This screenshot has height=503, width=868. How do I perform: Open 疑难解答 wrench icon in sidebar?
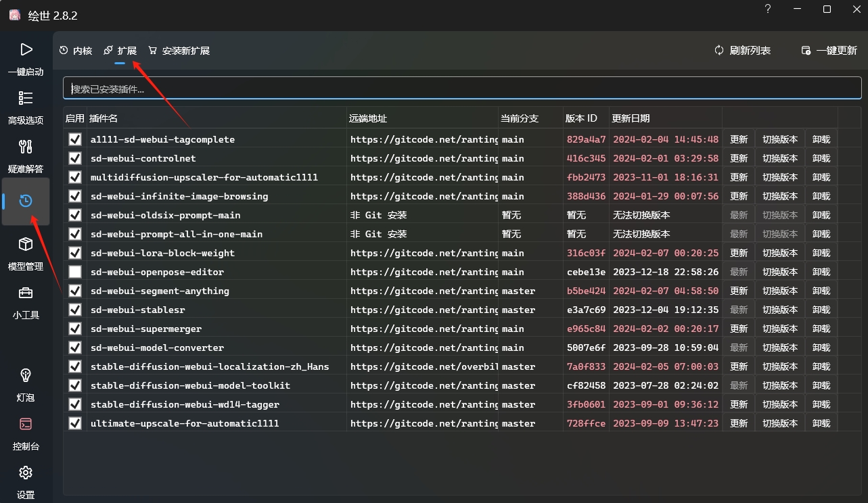click(26, 147)
